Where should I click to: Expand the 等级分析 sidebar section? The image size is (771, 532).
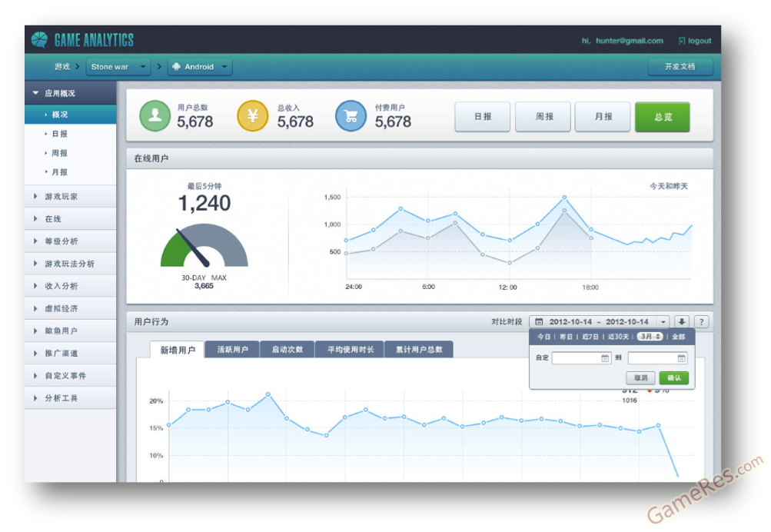(70, 241)
